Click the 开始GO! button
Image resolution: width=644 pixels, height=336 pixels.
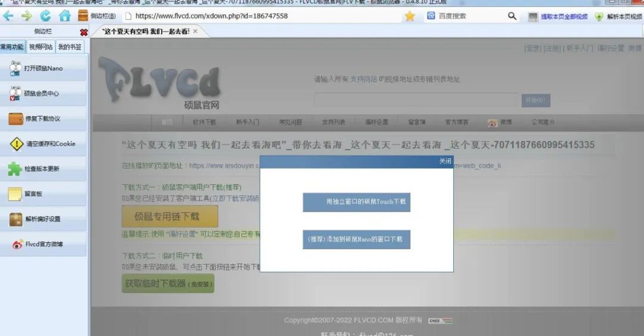coord(535,100)
